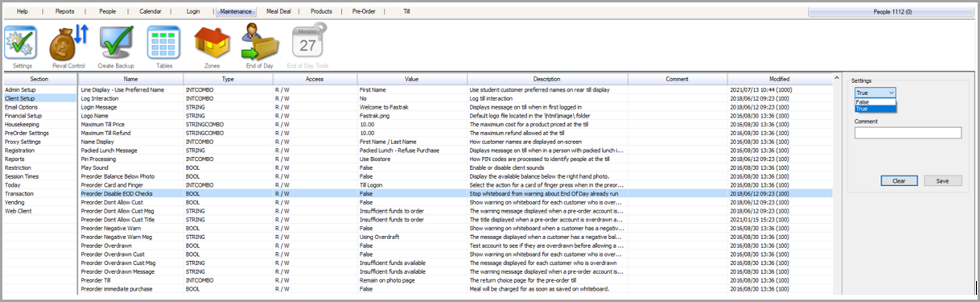980x302 pixels.
Task: Select the Logo Name setting row
Action: pos(455,116)
